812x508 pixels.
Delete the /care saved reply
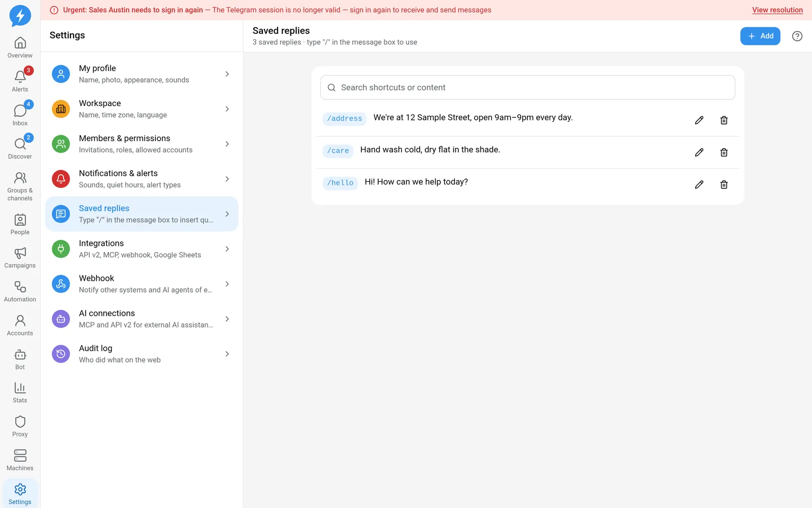(x=724, y=152)
